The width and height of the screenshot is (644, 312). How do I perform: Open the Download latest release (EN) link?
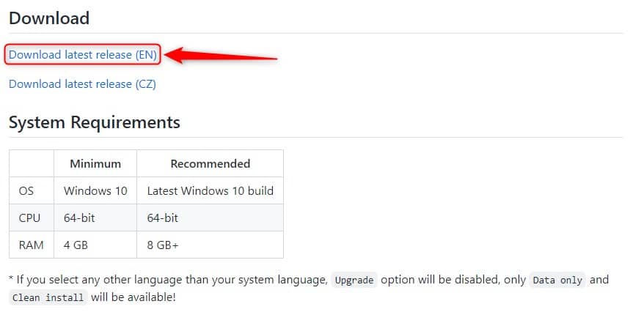pyautogui.click(x=83, y=54)
